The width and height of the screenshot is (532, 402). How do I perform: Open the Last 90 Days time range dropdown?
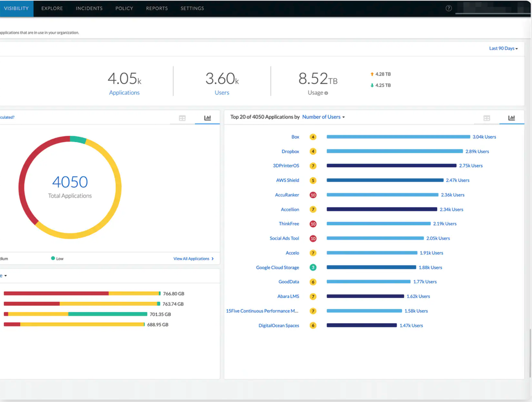point(503,48)
